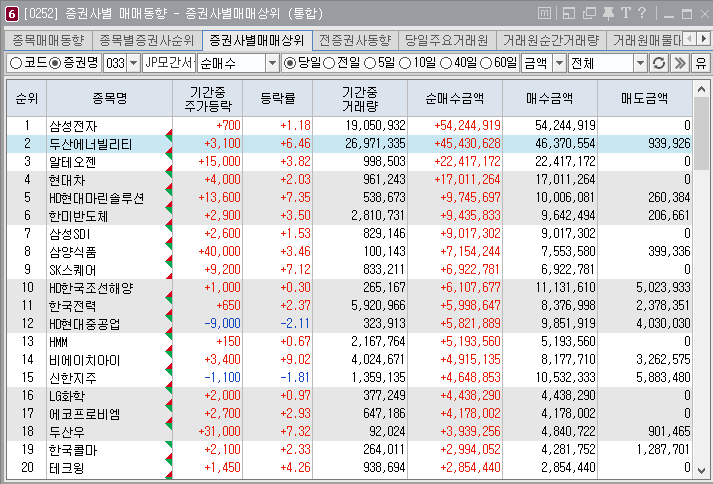
Task: Click the 종목명 column header
Action: click(x=110, y=98)
